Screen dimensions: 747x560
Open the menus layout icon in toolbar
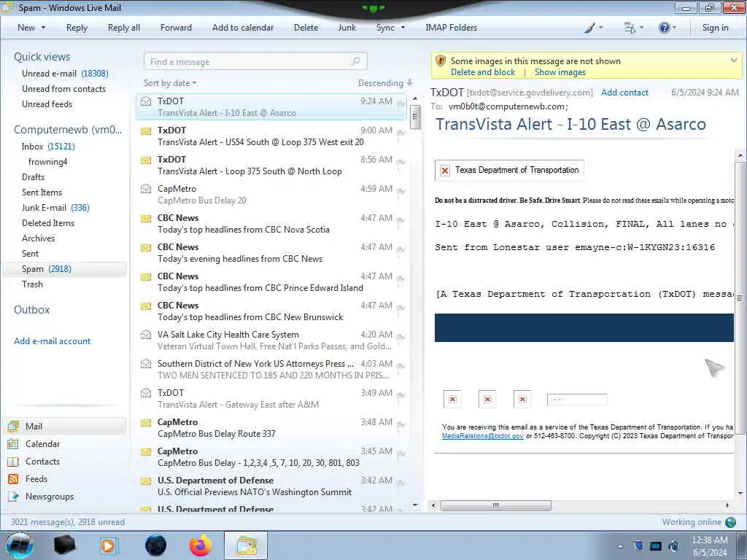point(630,28)
